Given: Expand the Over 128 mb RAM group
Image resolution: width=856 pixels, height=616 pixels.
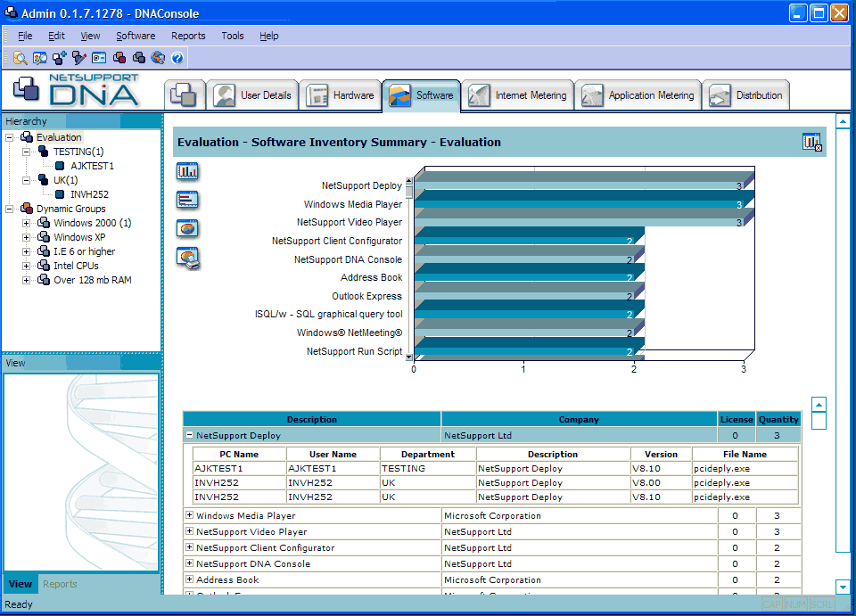Looking at the screenshot, I should click(26, 280).
